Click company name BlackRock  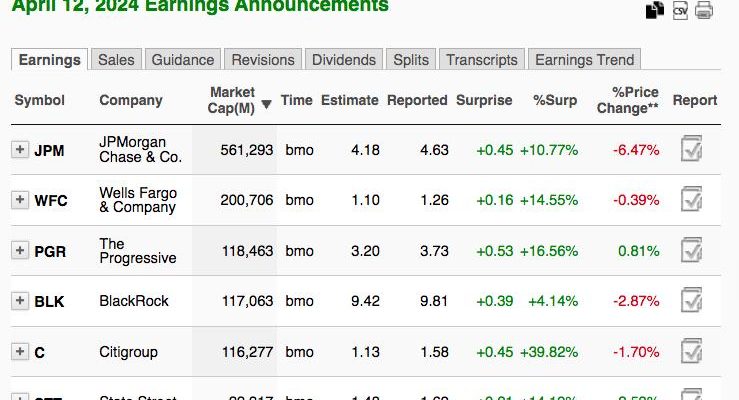(x=133, y=301)
